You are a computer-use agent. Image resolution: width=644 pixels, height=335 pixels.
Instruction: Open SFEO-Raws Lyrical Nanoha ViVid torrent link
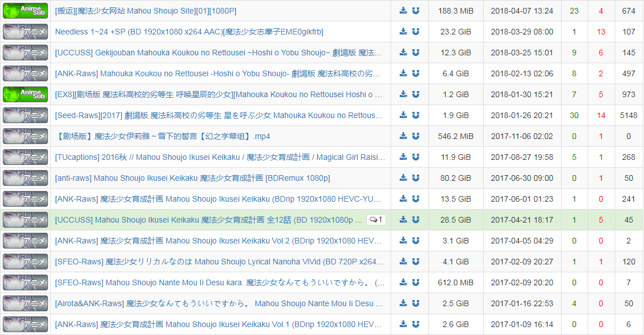(x=220, y=262)
